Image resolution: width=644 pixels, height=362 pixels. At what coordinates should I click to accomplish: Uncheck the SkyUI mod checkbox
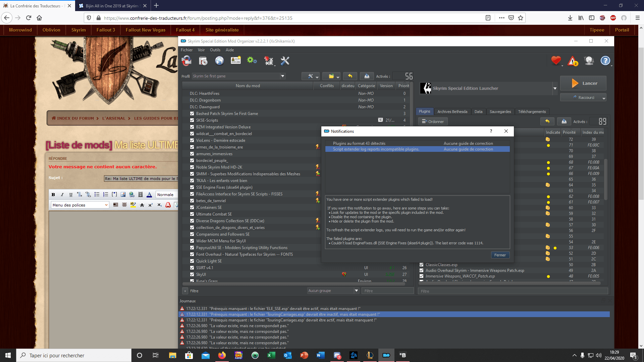pos(192,275)
